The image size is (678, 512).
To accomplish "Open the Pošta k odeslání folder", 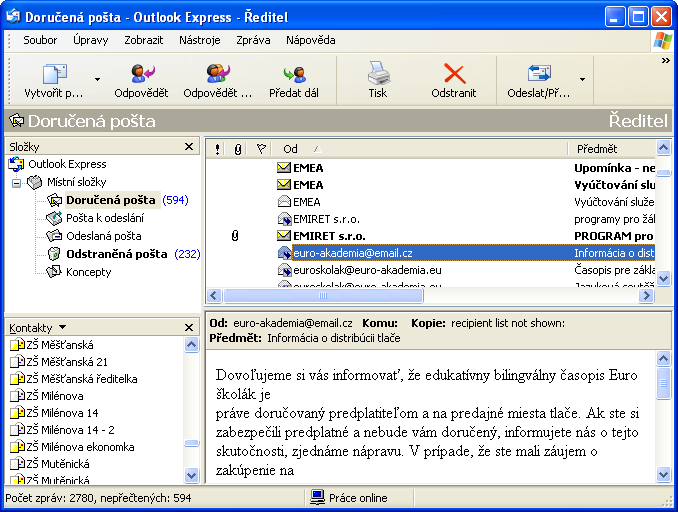I will [x=105, y=218].
